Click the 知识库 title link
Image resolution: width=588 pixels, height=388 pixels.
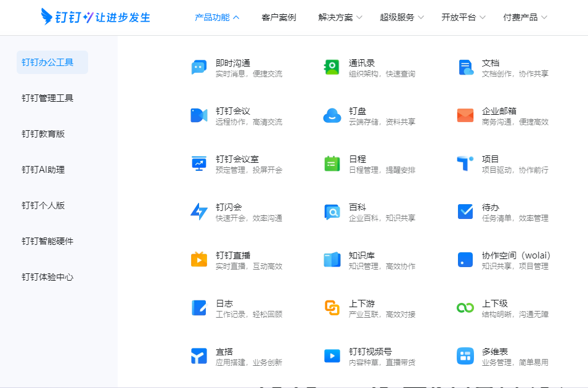pos(362,255)
